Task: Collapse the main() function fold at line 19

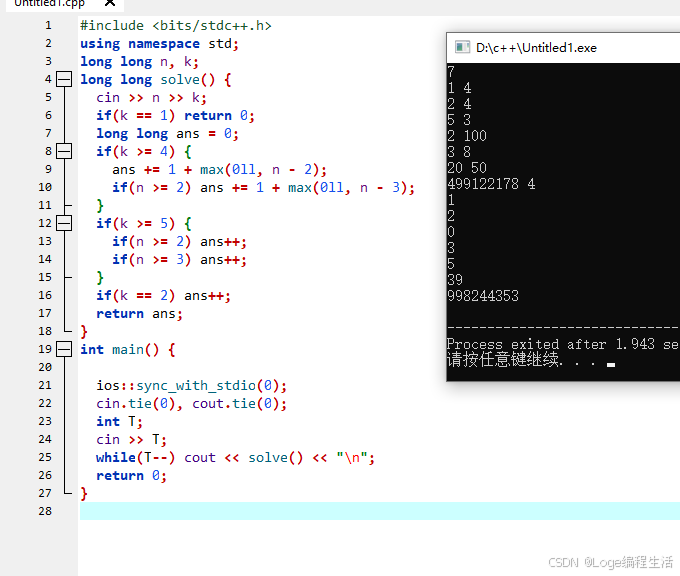Action: tap(64, 349)
